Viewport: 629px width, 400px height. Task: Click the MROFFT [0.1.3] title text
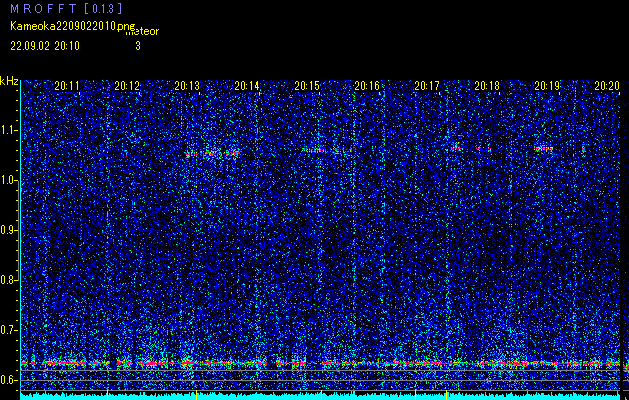click(66, 8)
